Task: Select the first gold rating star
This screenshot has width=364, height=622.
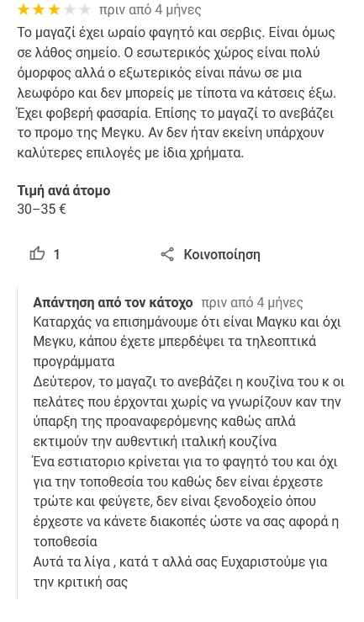Action: [24, 9]
